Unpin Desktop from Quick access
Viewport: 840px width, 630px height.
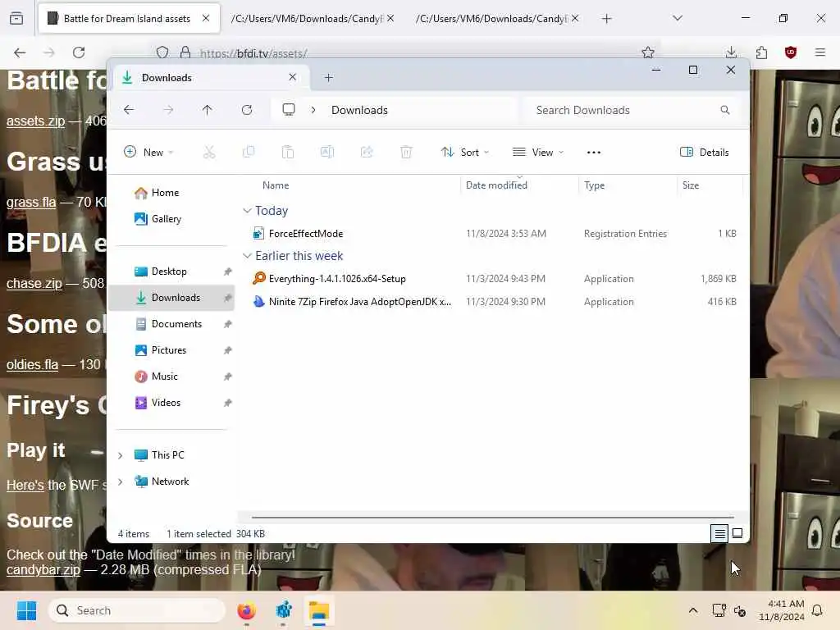point(228,272)
